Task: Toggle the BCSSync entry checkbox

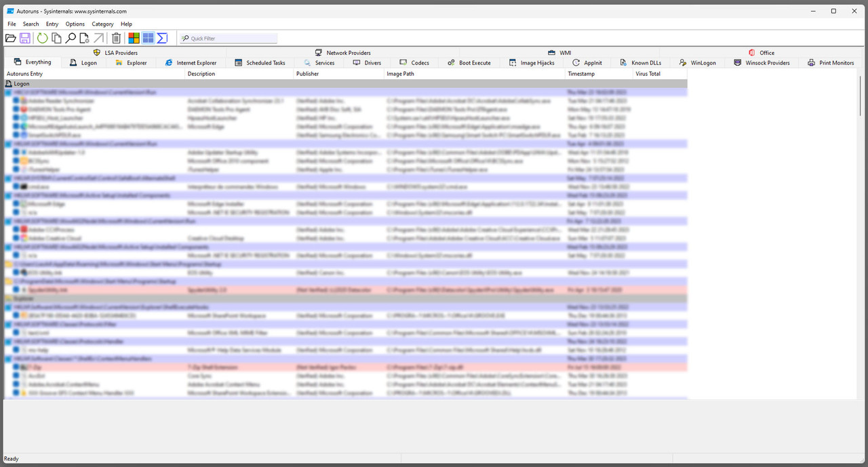Action: coord(17,161)
